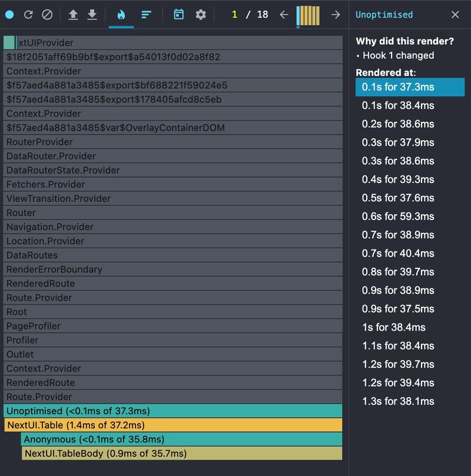This screenshot has width=471, height=476.
Task: Select render at 0.6s for 59.3ms
Action: pos(398,217)
